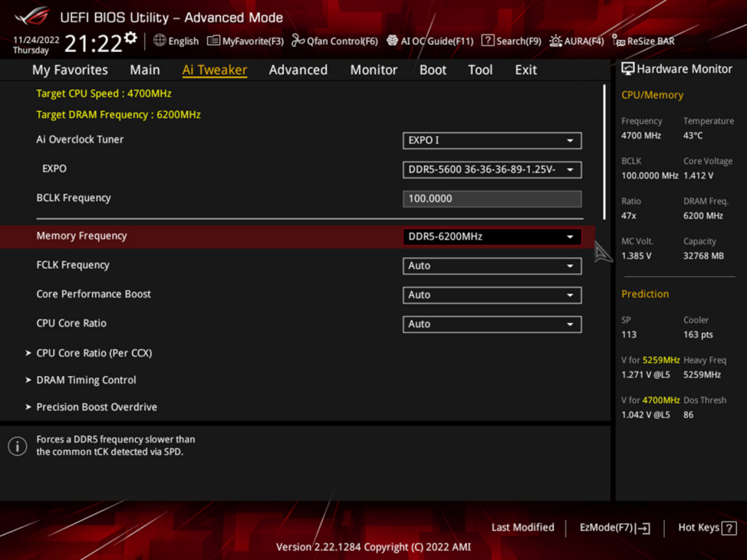Switch to the Monitor tab
Viewport: 747px width, 560px height.
(x=373, y=70)
